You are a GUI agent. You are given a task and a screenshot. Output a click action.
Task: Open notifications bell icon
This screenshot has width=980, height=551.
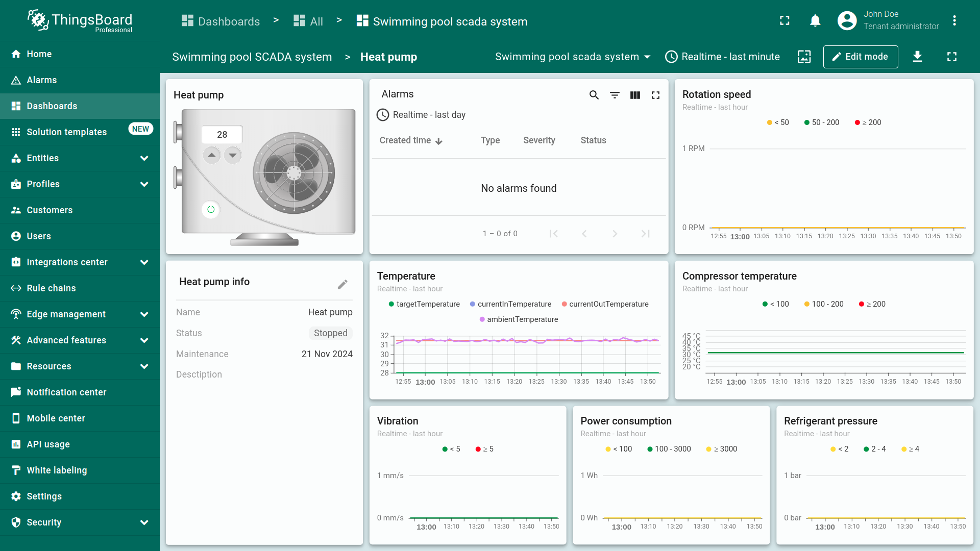point(815,21)
